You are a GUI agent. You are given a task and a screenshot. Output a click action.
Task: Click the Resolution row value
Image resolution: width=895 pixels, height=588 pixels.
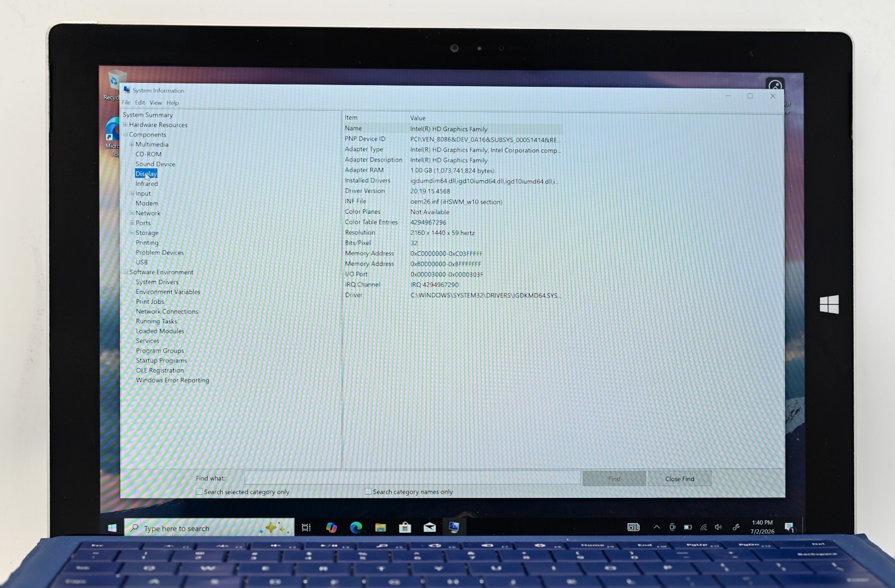(x=442, y=233)
